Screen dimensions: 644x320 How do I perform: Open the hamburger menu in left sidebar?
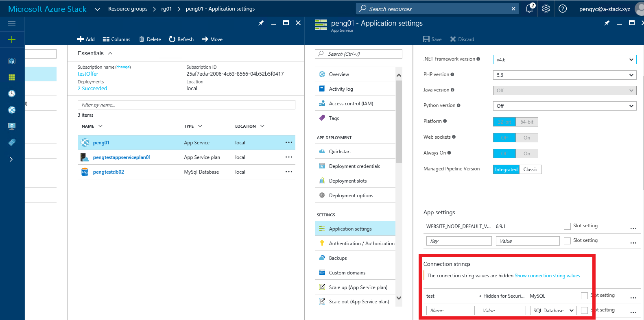coord(12,24)
